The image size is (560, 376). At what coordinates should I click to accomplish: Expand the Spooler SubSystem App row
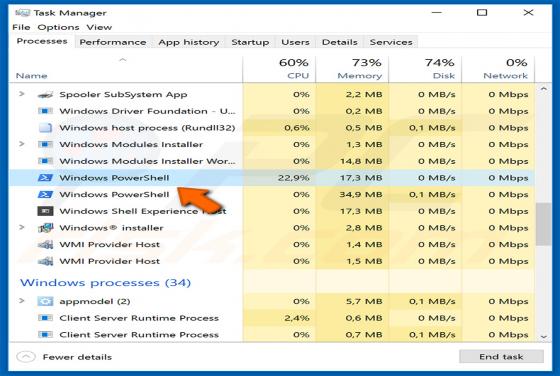click(21, 94)
